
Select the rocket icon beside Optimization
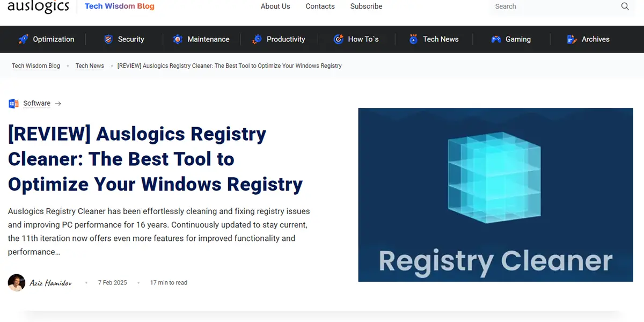23,39
